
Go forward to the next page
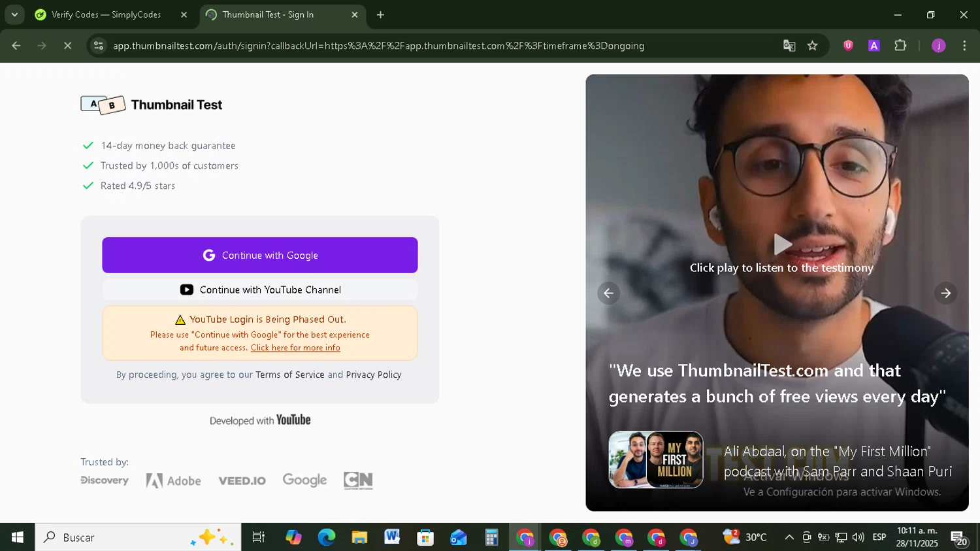tap(42, 46)
